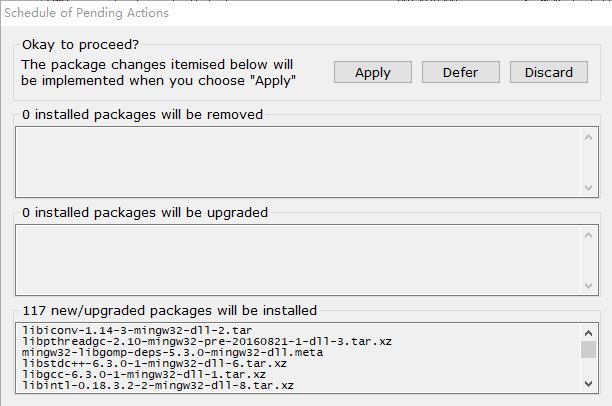Discard the pending package changes
Image resolution: width=612 pixels, height=406 pixels.
tap(548, 72)
